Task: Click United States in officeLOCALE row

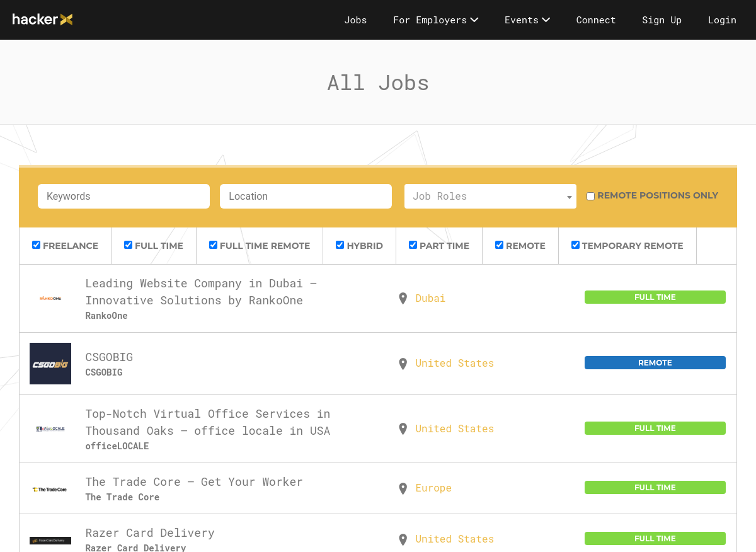Action: click(455, 429)
